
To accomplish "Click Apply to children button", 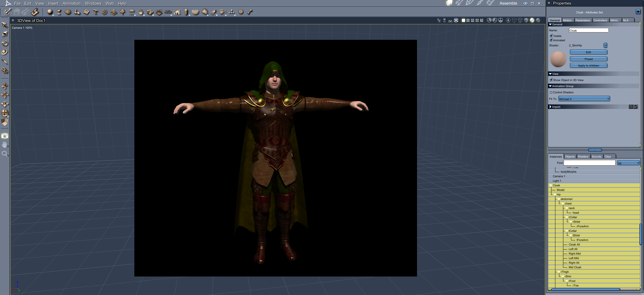I will (x=589, y=65).
